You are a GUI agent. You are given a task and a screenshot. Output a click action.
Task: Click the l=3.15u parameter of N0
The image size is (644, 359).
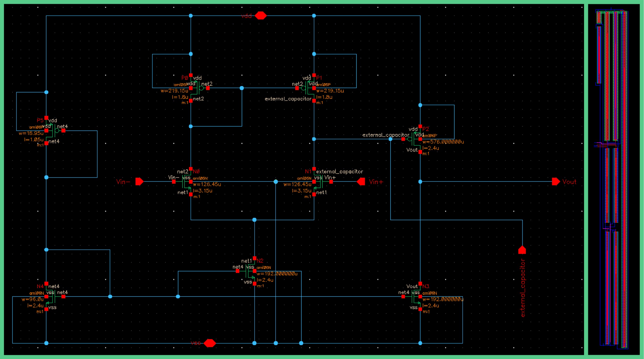tap(203, 191)
